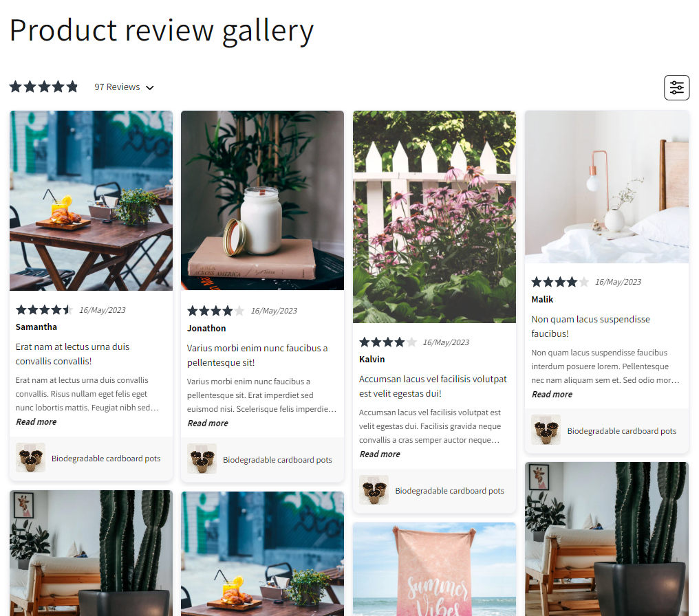The height and width of the screenshot is (616, 699).
Task: Click Samantha's star rating
Action: tap(44, 309)
